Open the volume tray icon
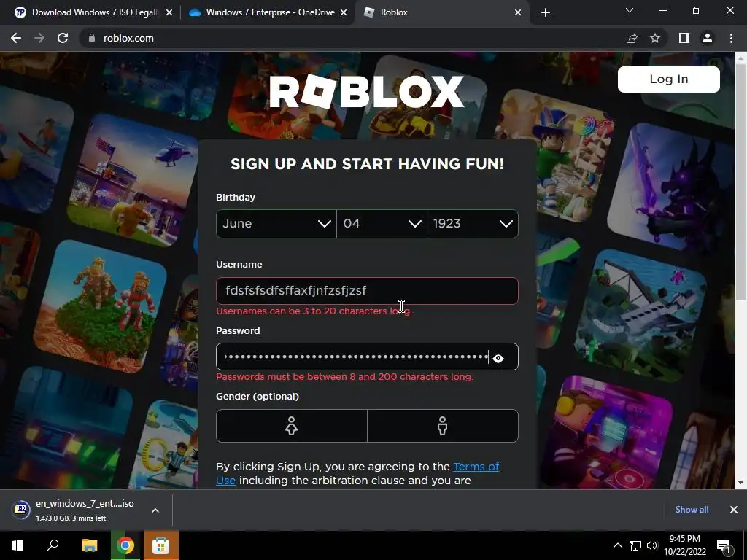The width and height of the screenshot is (747, 560). 652,545
